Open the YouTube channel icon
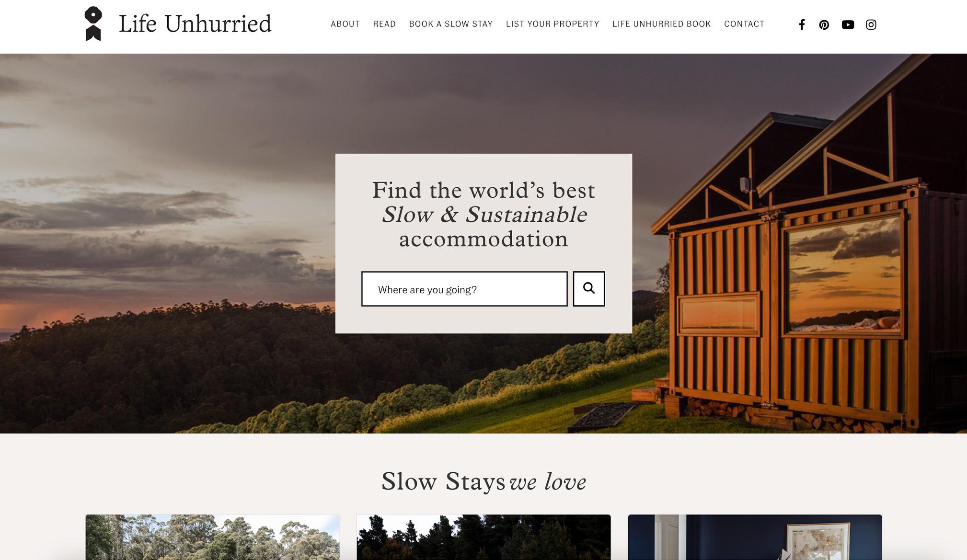The height and width of the screenshot is (560, 967). 848,25
